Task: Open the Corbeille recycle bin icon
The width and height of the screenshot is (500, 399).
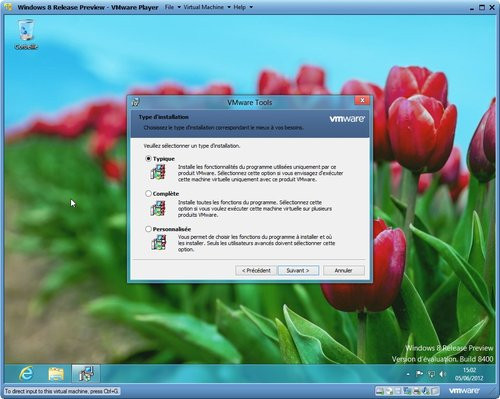Action: (x=26, y=35)
